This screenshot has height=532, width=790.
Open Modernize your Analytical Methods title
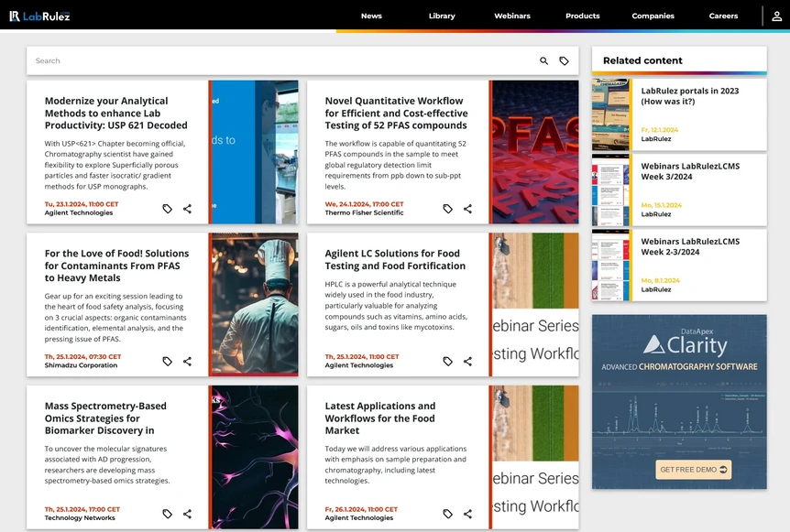(115, 114)
